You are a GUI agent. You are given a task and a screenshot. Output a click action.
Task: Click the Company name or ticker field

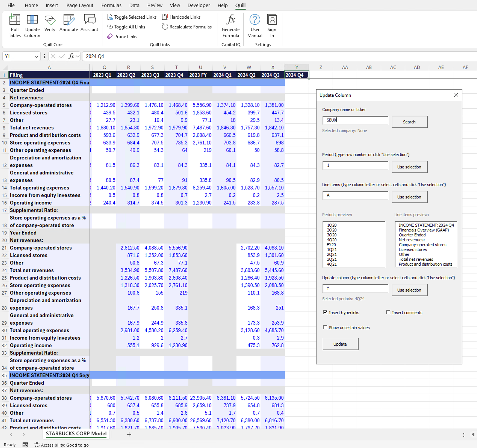355,120
